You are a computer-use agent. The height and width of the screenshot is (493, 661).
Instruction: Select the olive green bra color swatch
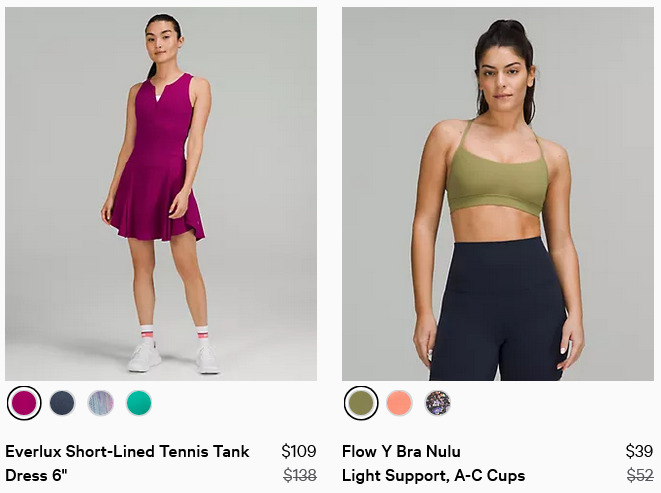[361, 403]
